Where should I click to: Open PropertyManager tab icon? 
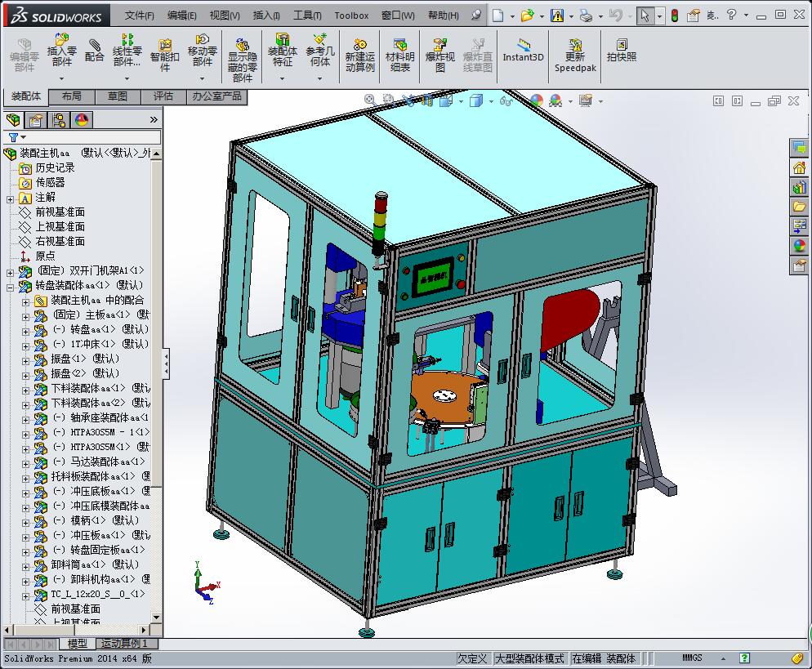point(35,120)
